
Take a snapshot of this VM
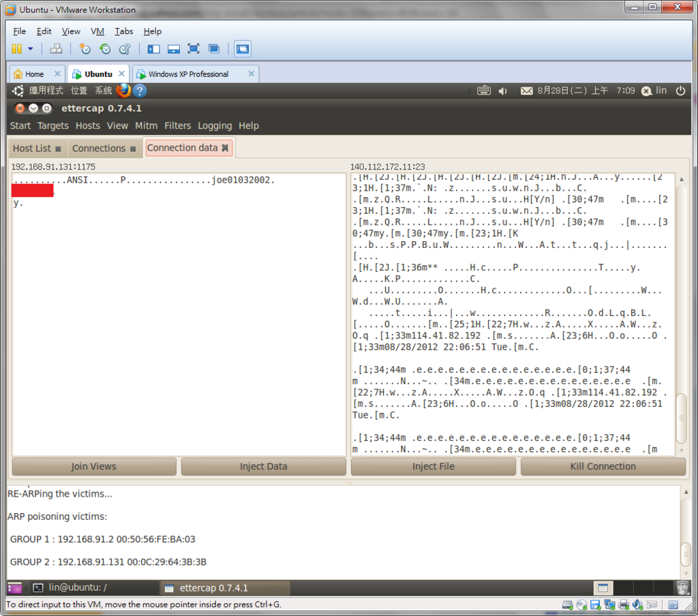[84, 49]
